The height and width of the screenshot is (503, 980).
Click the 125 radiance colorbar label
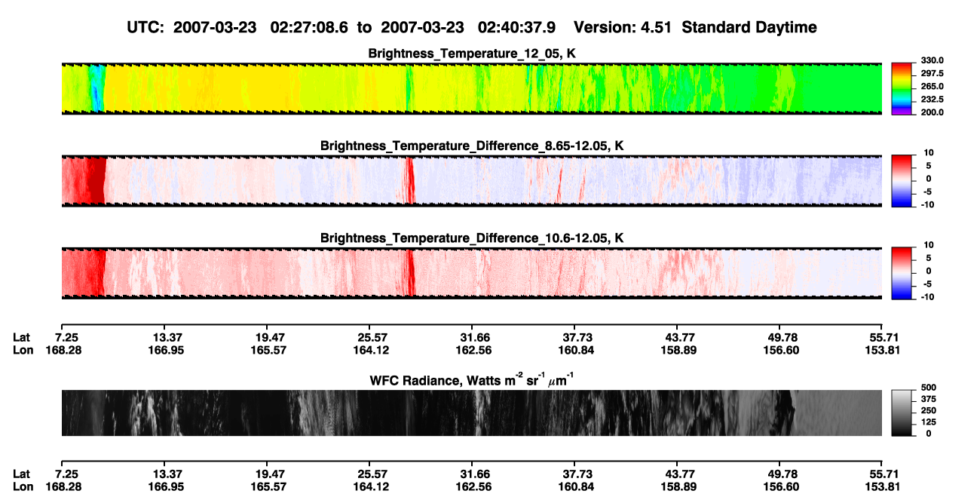coord(928,422)
